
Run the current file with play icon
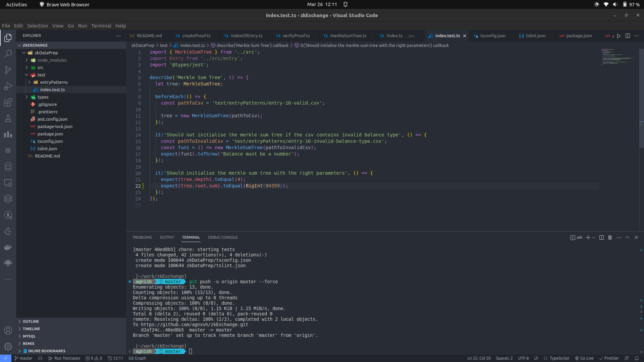[x=619, y=36]
